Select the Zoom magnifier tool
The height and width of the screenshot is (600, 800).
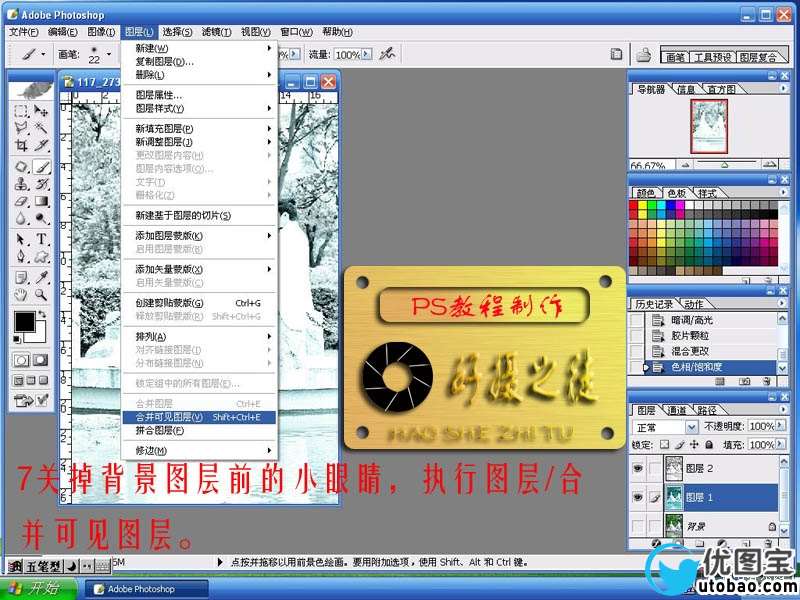click(x=41, y=295)
